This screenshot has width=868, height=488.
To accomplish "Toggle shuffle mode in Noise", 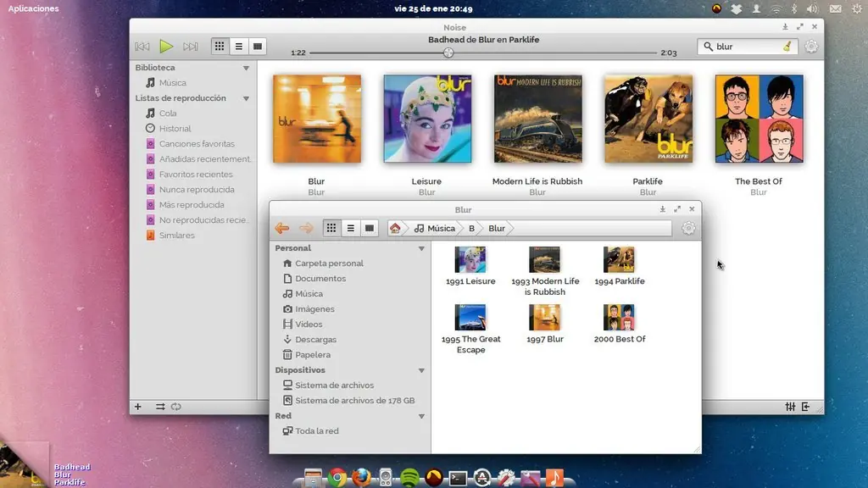I will pyautogui.click(x=160, y=407).
